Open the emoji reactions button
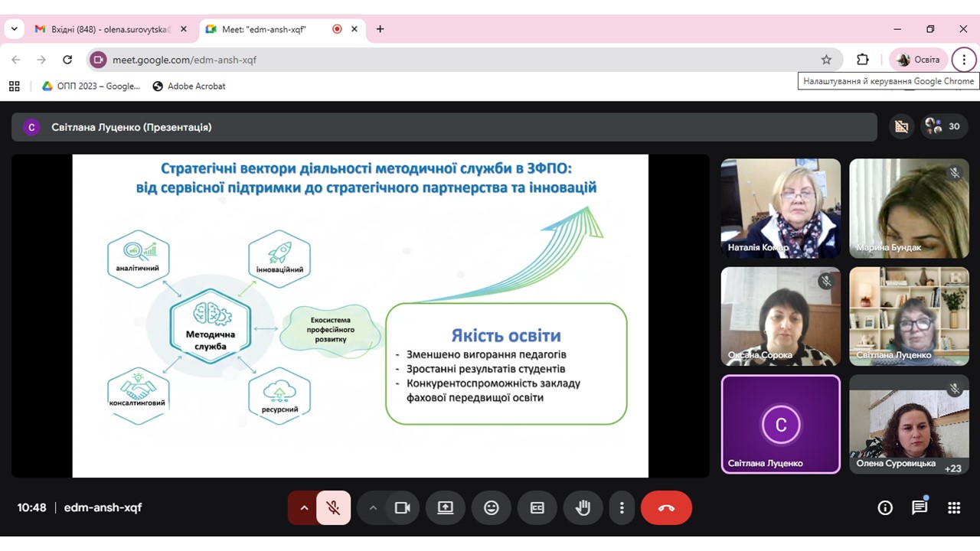This screenshot has height=551, width=980. click(492, 508)
